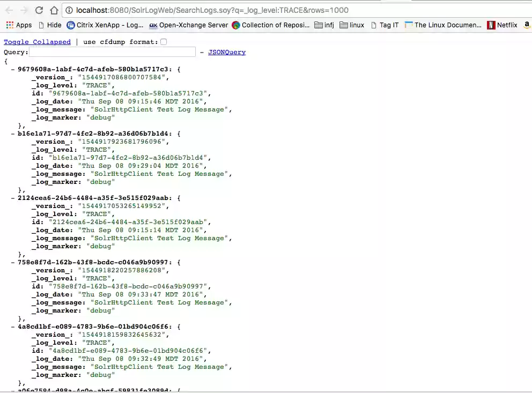This screenshot has height=393, width=532.
Task: Click the Hide bookmarks bar item
Action: coord(49,25)
